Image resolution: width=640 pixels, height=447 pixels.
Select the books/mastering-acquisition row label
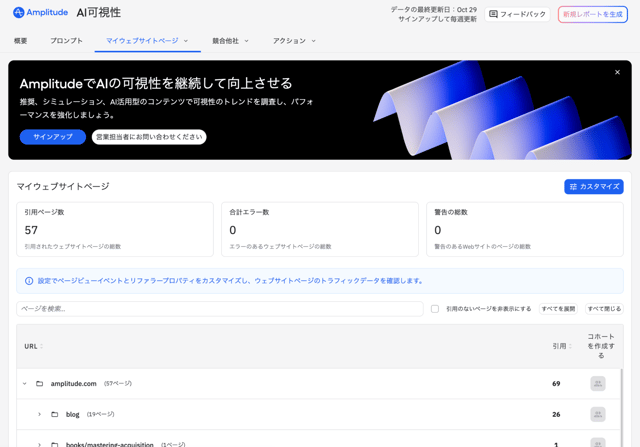tap(109, 444)
